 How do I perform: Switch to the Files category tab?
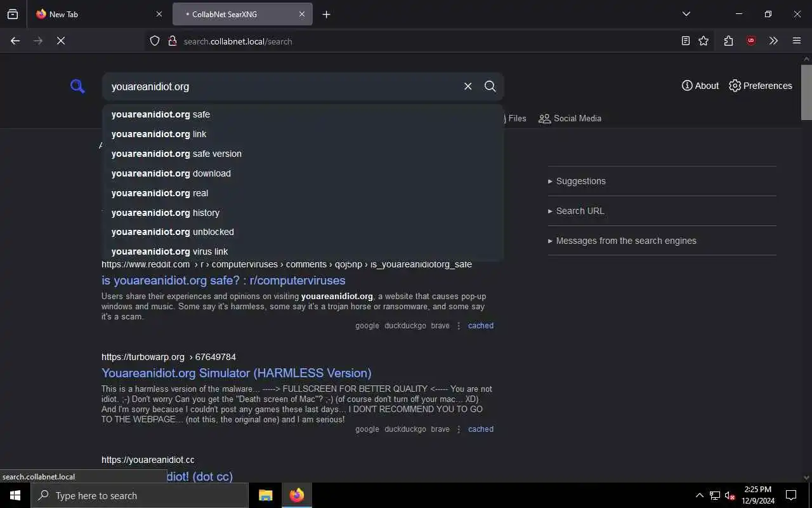click(515, 118)
